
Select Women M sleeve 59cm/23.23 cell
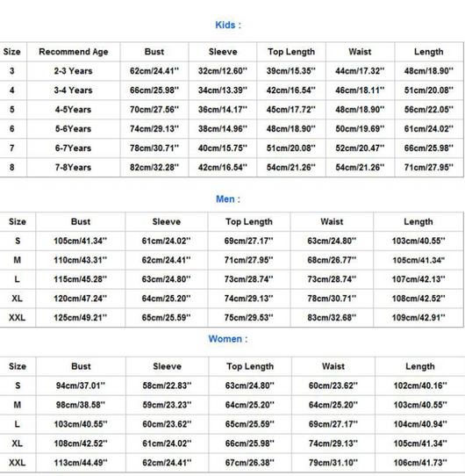click(167, 405)
